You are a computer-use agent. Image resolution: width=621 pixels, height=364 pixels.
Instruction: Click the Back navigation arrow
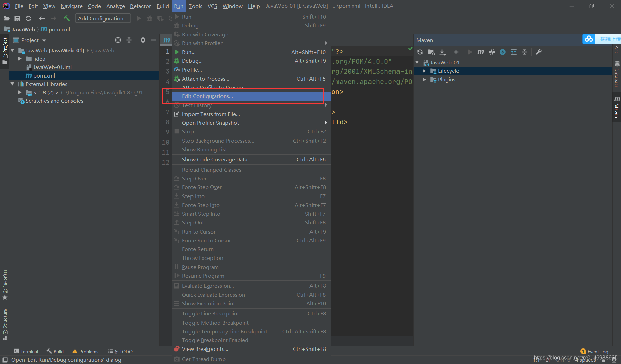42,18
